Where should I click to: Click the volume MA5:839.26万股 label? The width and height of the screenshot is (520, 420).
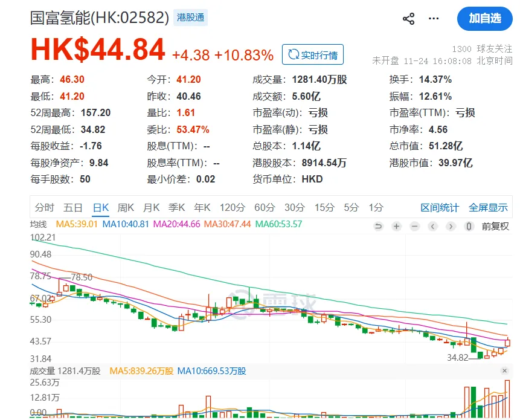[141, 371]
